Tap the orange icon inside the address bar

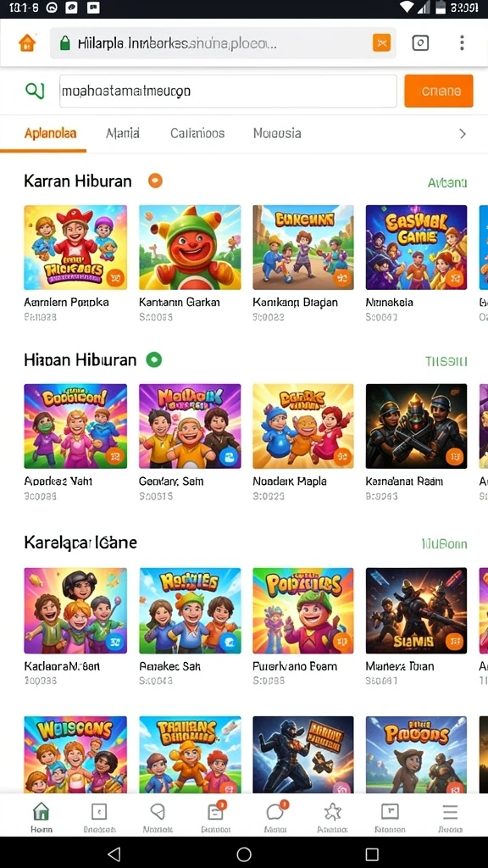pyautogui.click(x=382, y=42)
